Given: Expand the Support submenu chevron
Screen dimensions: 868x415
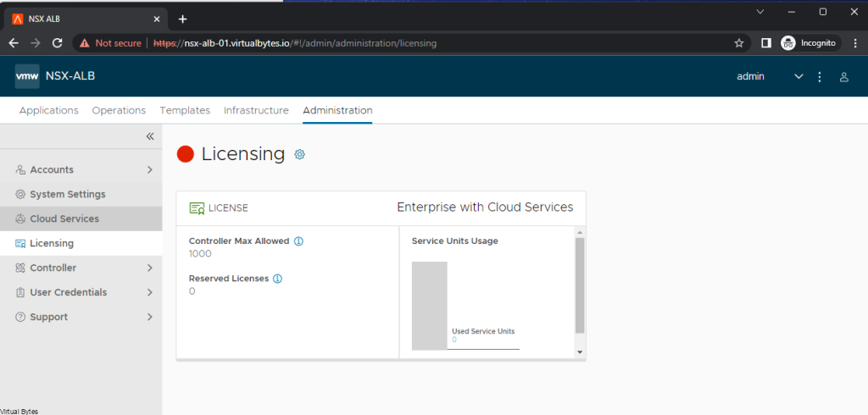Looking at the screenshot, I should [150, 317].
